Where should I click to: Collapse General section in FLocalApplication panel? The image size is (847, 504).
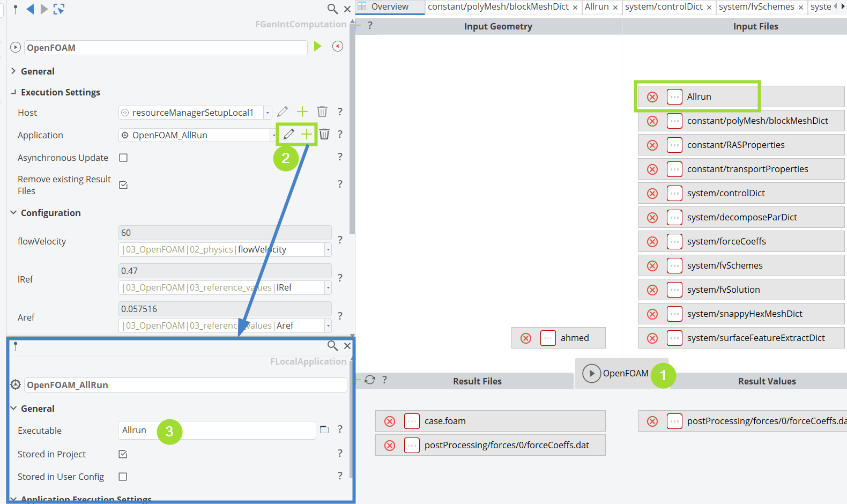pyautogui.click(x=13, y=408)
